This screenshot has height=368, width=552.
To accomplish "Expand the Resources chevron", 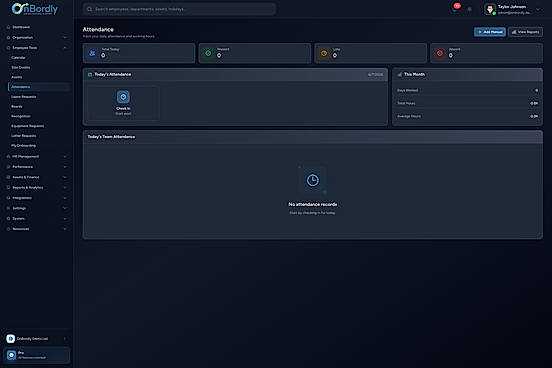I will (65, 229).
